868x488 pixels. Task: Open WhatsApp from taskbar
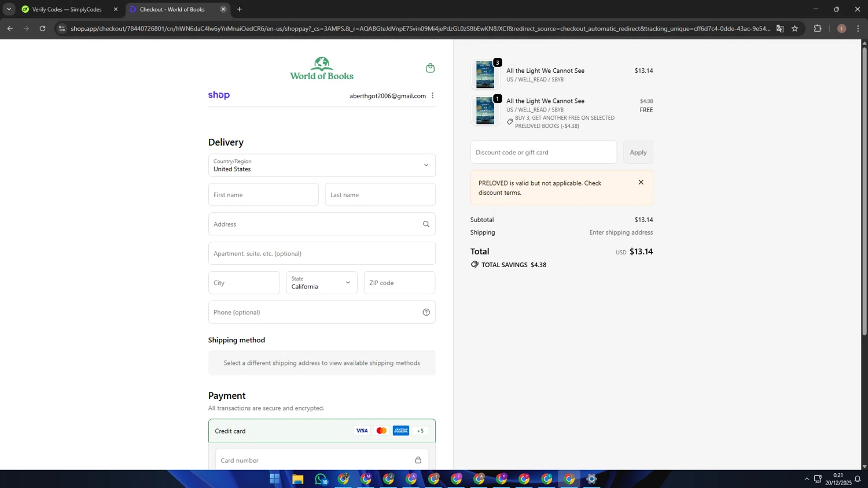(321, 479)
